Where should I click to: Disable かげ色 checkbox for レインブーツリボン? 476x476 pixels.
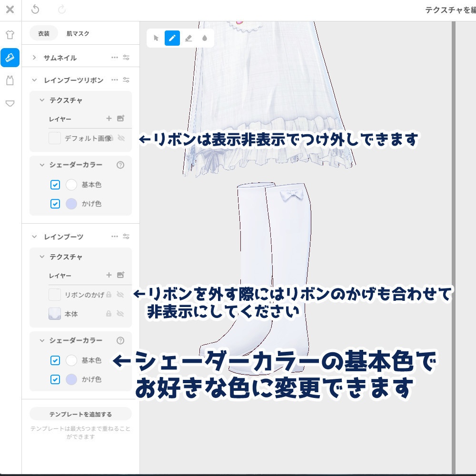pyautogui.click(x=55, y=204)
